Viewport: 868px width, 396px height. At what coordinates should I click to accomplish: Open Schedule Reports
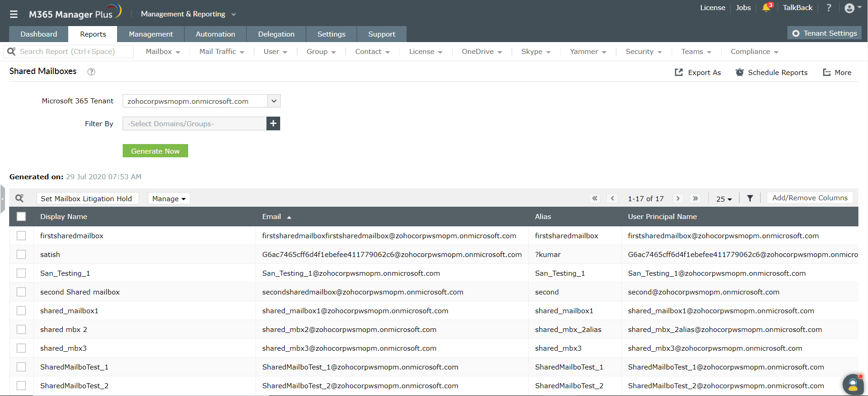771,72
